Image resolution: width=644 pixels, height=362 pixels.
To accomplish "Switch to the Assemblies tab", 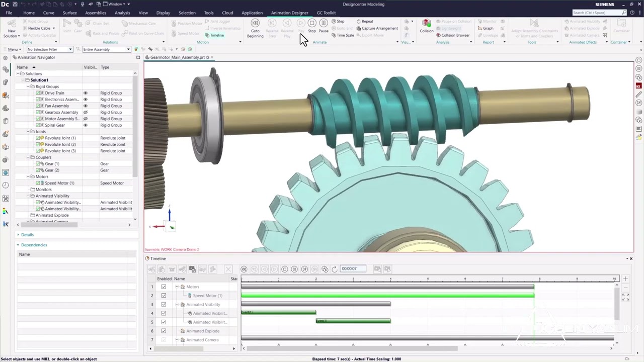I will tap(96, 13).
